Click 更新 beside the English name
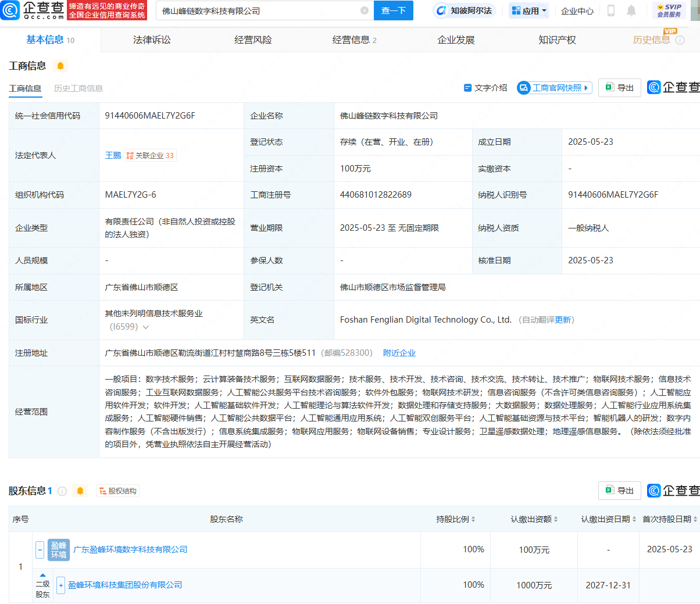The image size is (700, 604). (563, 320)
